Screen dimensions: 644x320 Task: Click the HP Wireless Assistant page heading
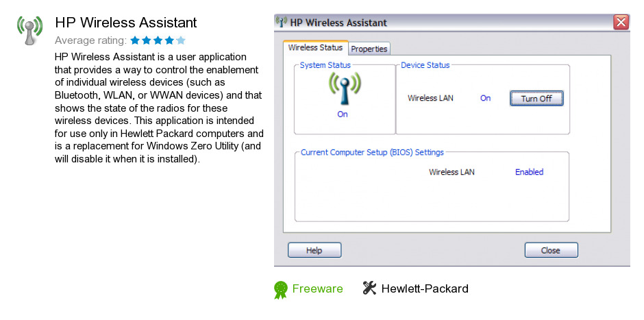click(x=126, y=23)
